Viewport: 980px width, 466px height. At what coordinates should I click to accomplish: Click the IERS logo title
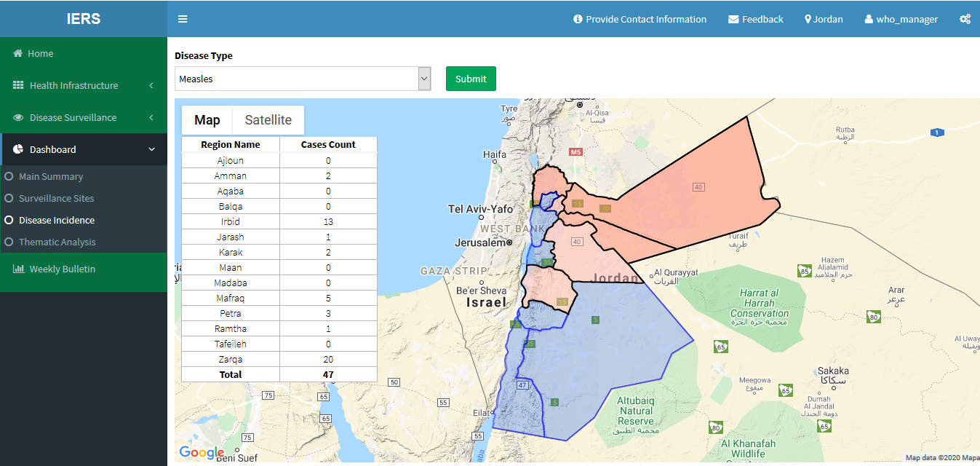pos(84,19)
